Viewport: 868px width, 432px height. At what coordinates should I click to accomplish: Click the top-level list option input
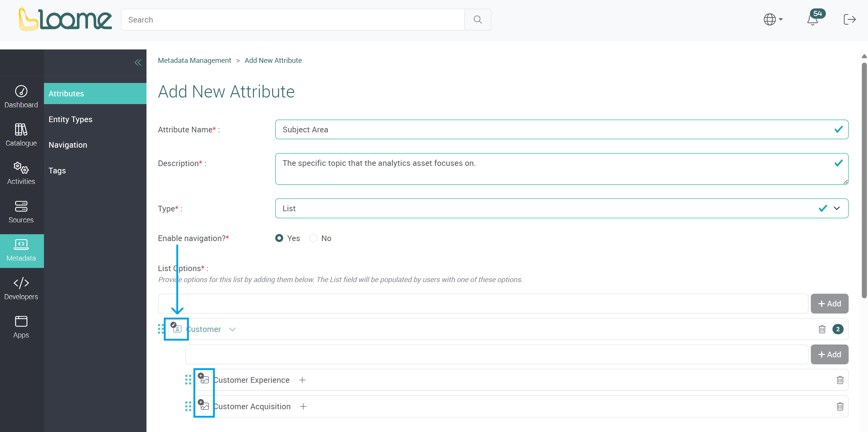click(x=483, y=304)
